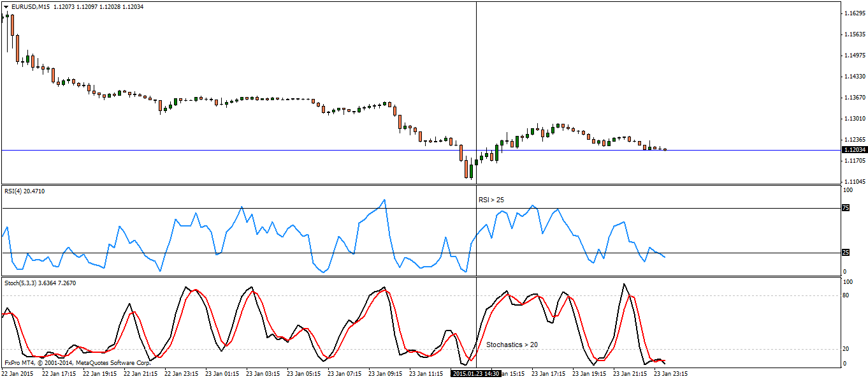Click the 23 Jan 11:15 time axis label

[x=427, y=373]
